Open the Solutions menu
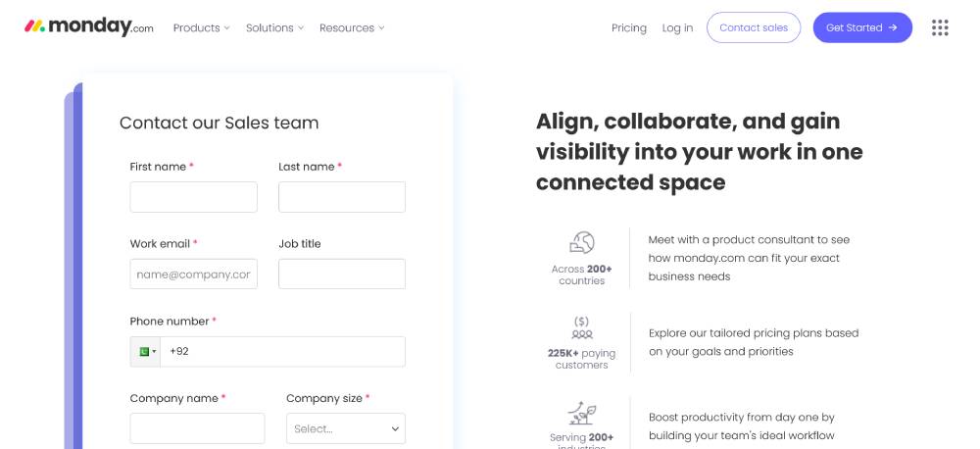Viewport: 980px width, 449px height. point(274,27)
